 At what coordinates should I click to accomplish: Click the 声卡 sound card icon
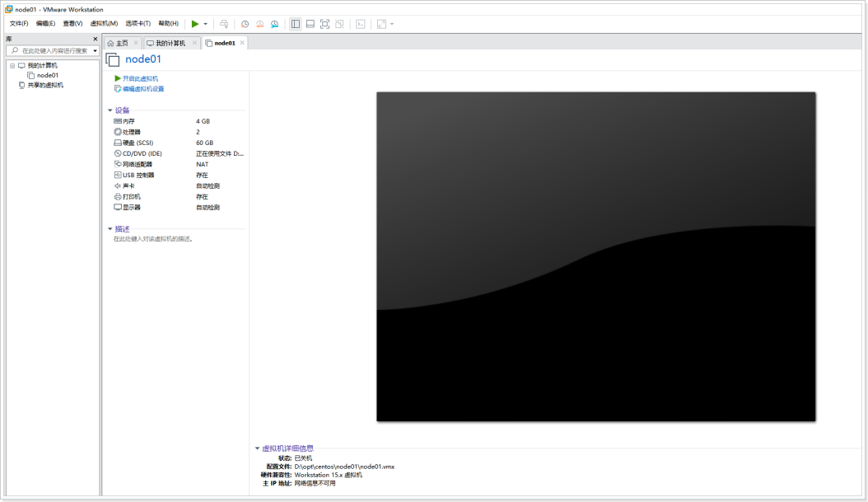pos(118,185)
